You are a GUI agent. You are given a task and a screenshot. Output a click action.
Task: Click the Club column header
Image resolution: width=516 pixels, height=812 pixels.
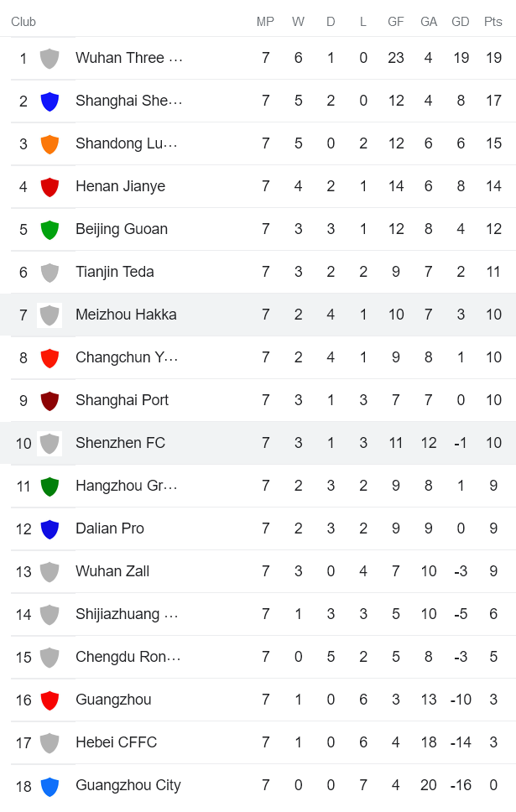pyautogui.click(x=23, y=22)
